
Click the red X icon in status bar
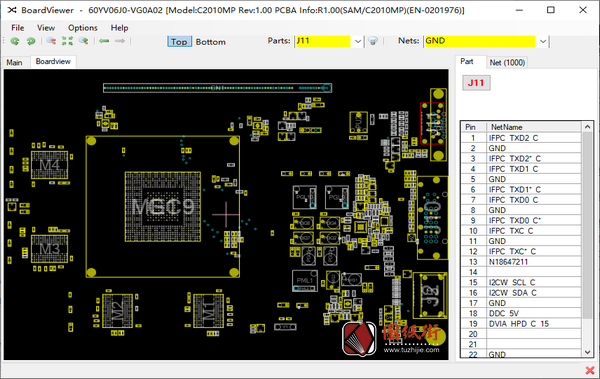[590, 370]
